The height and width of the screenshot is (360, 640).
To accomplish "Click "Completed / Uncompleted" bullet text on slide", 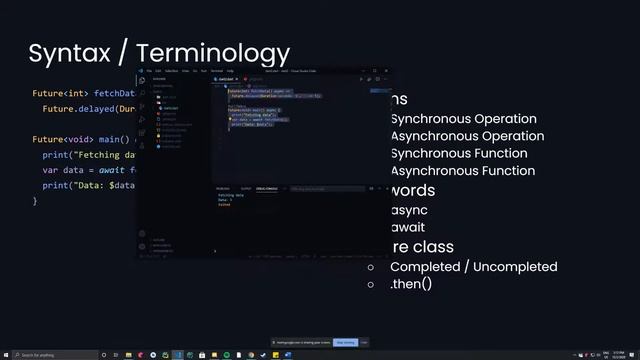I will click(x=473, y=267).
